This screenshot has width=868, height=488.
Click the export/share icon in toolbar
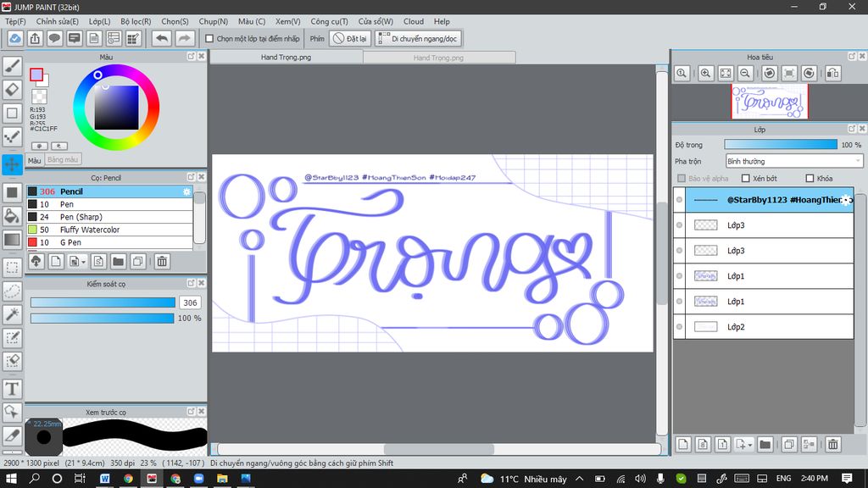(35, 39)
